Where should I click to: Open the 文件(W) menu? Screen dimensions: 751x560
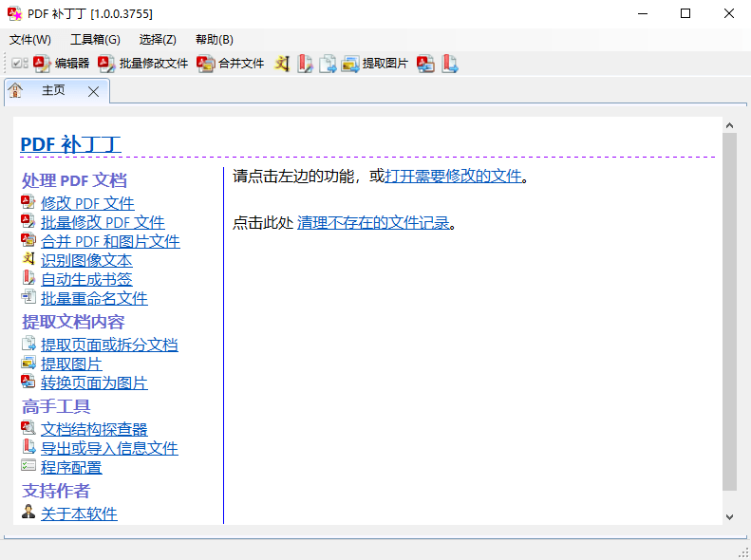coord(30,39)
